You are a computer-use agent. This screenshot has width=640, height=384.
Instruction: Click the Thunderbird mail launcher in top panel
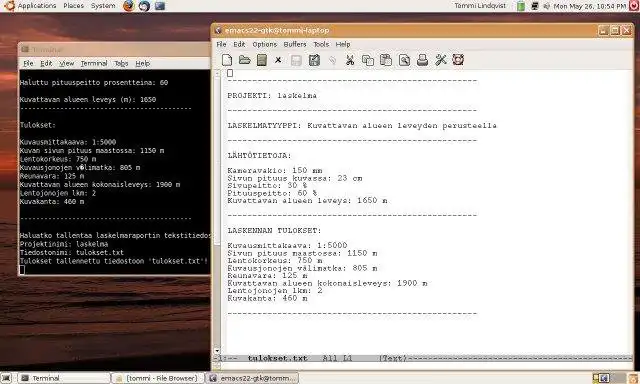tap(144, 6)
